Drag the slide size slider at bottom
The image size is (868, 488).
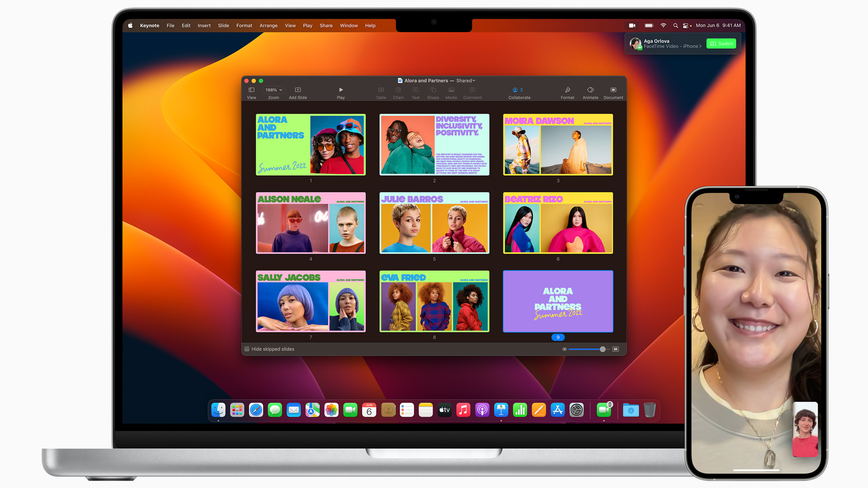click(x=601, y=349)
